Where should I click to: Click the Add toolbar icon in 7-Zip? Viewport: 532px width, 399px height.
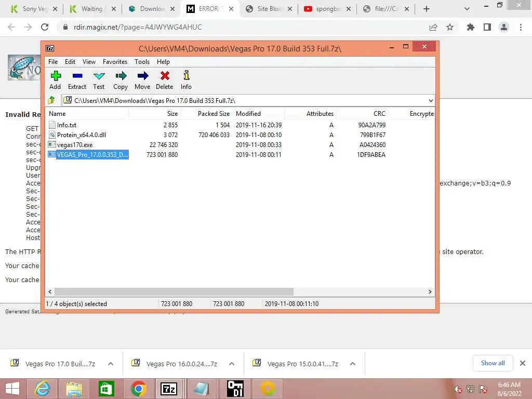click(x=55, y=80)
